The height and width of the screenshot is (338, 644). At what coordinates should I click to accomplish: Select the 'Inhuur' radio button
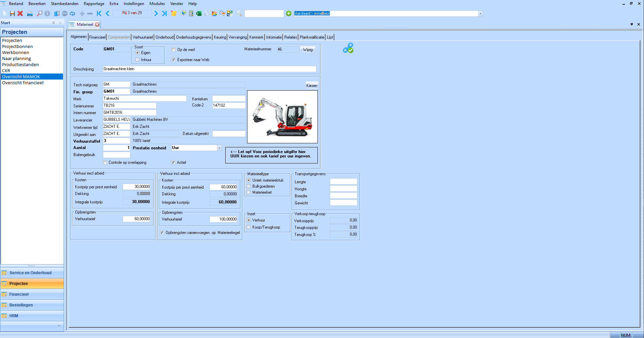click(137, 60)
